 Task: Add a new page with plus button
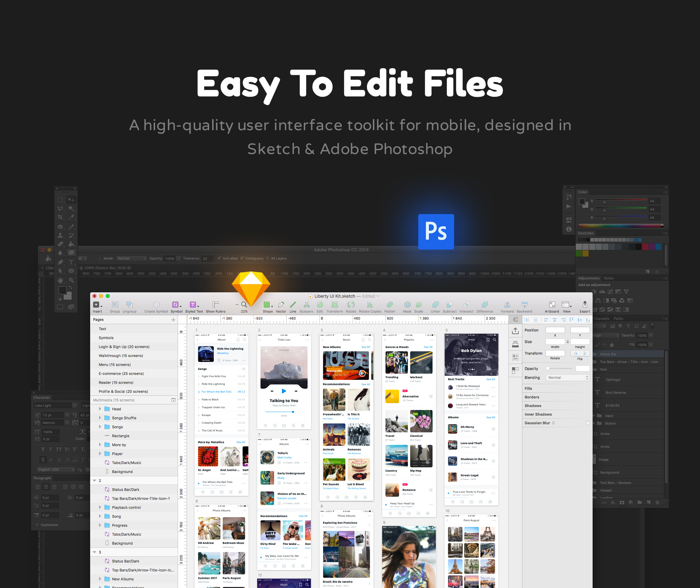[x=173, y=320]
